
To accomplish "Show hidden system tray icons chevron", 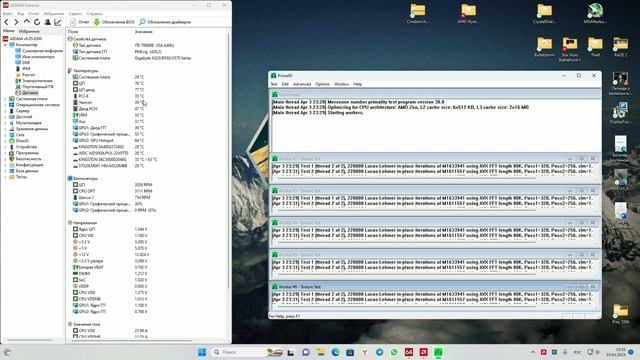I will click(x=533, y=352).
